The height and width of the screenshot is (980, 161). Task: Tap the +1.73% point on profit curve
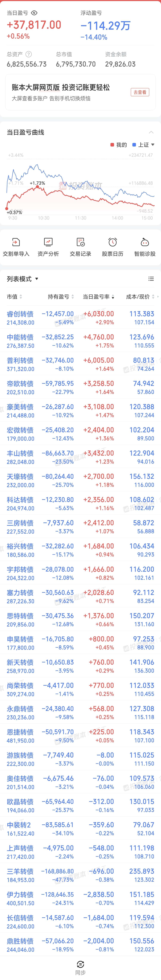(x=37, y=183)
